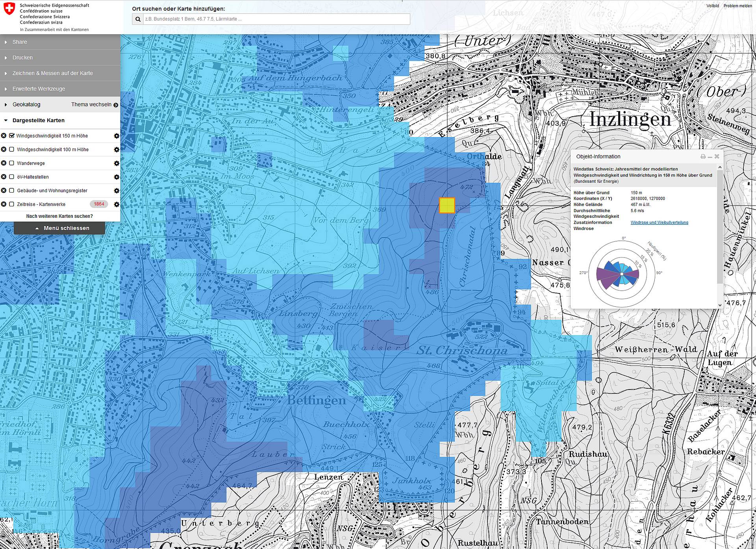Open Windrose und Weibullverteilung link
This screenshot has height=549, width=756.
click(659, 223)
